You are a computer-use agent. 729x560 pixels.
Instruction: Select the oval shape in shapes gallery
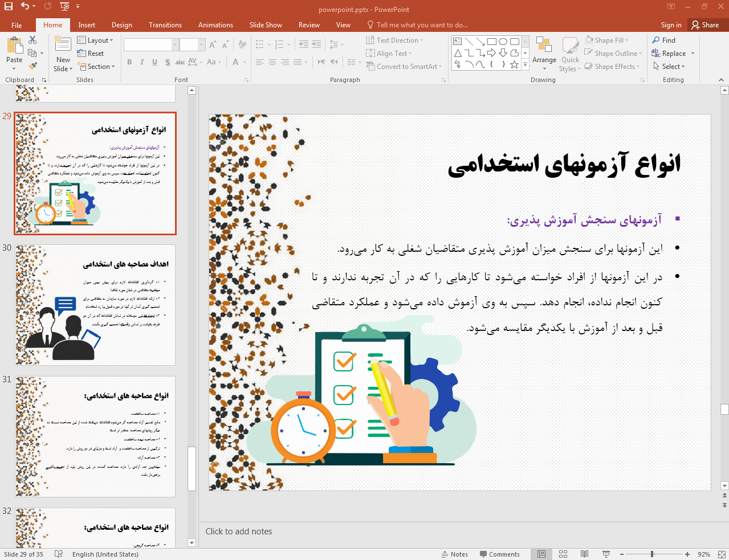click(503, 42)
